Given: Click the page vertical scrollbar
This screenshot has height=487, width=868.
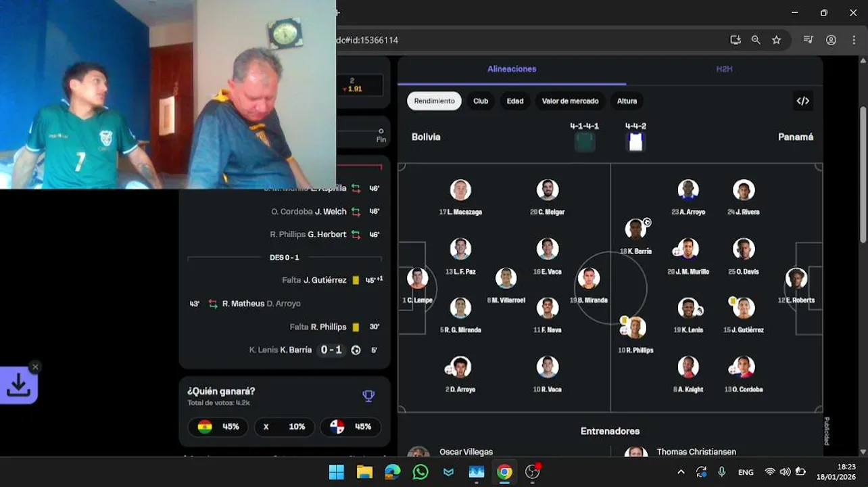Looking at the screenshot, I should pyautogui.click(x=863, y=176).
